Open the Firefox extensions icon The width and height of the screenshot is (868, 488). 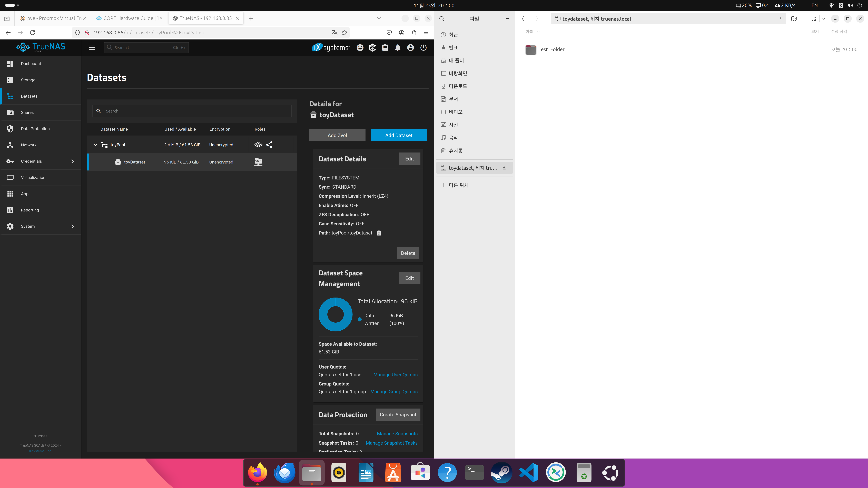pyautogui.click(x=414, y=32)
